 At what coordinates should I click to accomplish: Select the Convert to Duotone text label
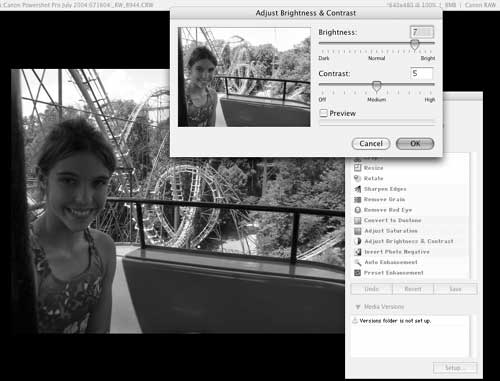[393, 220]
